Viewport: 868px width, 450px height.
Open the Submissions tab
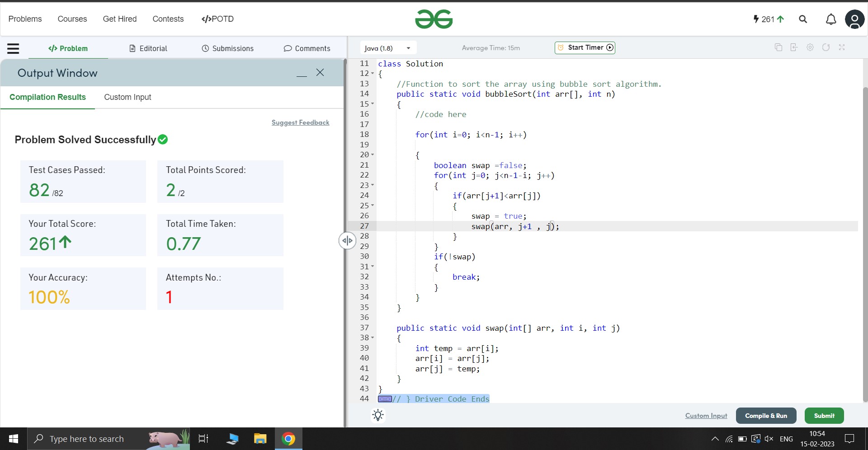coord(228,48)
